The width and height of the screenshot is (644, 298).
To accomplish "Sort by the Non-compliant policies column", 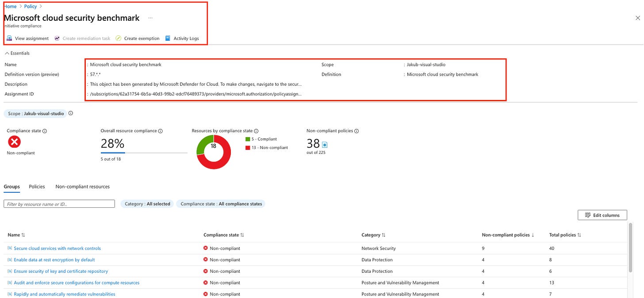I will (x=507, y=235).
